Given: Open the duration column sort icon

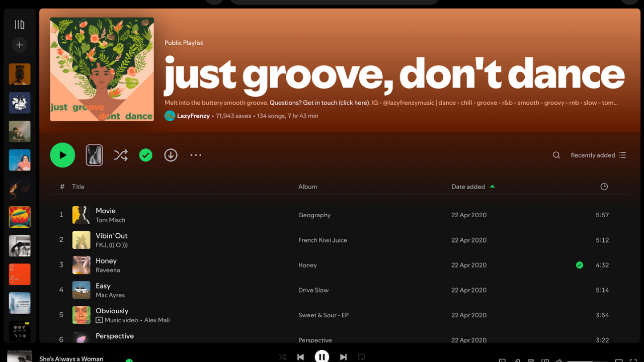Looking at the screenshot, I should 604,187.
